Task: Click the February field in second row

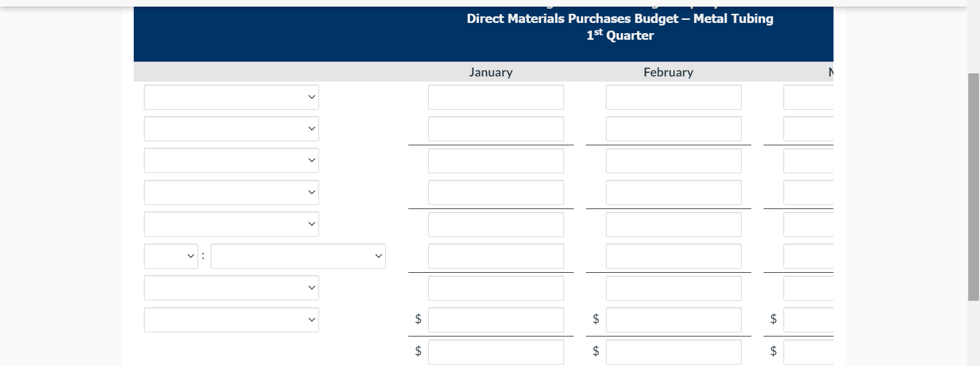Action: click(x=674, y=128)
